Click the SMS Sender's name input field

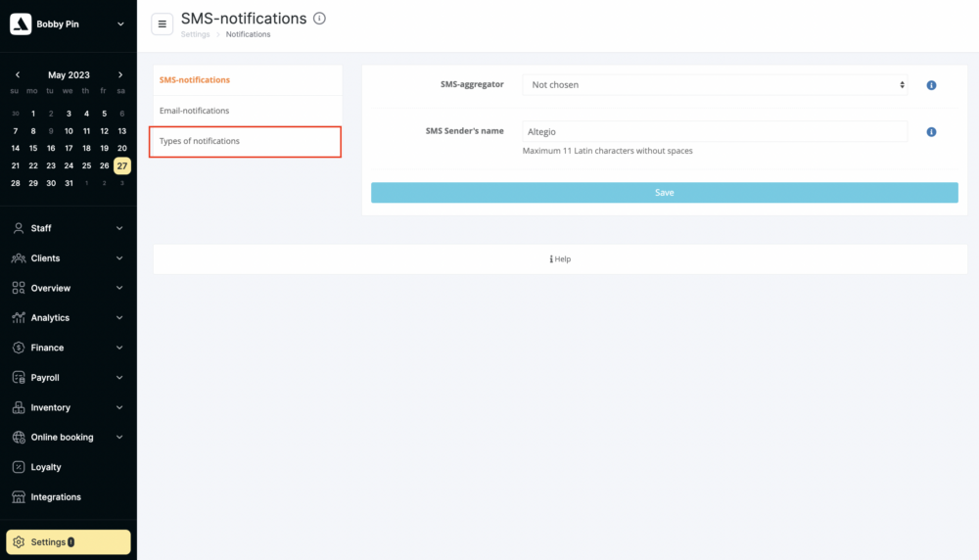(x=715, y=132)
